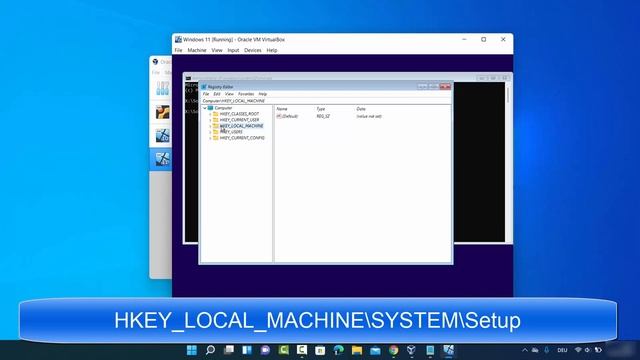Open File Explorer from the taskbar

tap(357, 350)
